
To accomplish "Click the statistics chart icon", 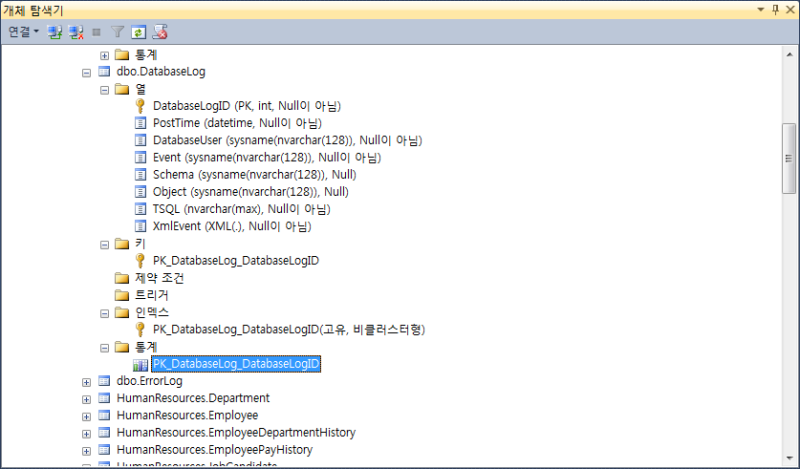I will [140, 365].
